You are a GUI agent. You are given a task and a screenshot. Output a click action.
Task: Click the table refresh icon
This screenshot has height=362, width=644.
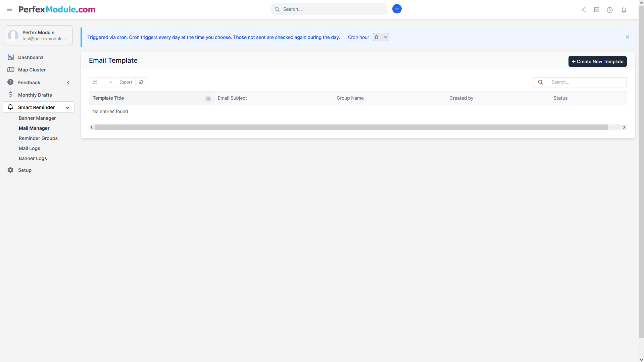click(141, 82)
